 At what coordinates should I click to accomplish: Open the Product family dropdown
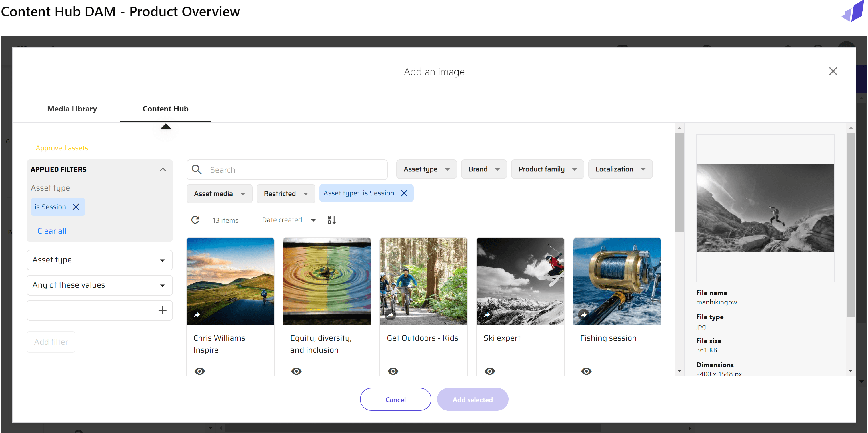(547, 169)
